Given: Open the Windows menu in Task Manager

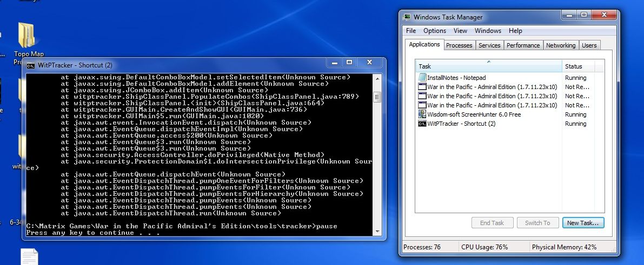Looking at the screenshot, I should pyautogui.click(x=488, y=31).
